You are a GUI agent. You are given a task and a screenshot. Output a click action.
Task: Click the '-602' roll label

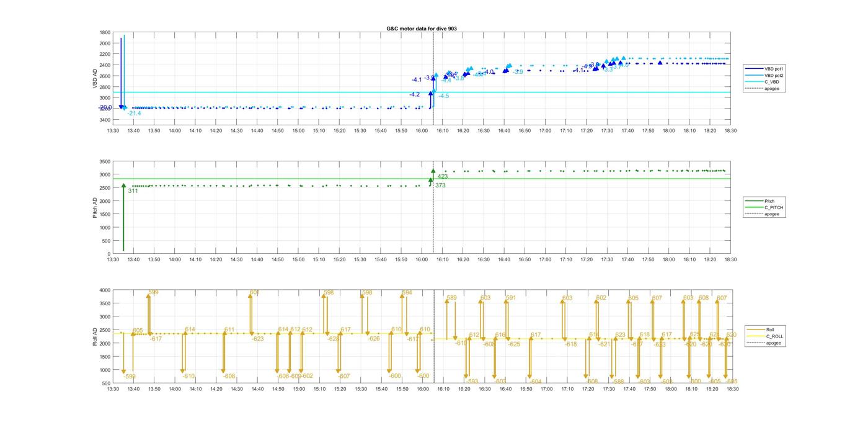(x=307, y=376)
